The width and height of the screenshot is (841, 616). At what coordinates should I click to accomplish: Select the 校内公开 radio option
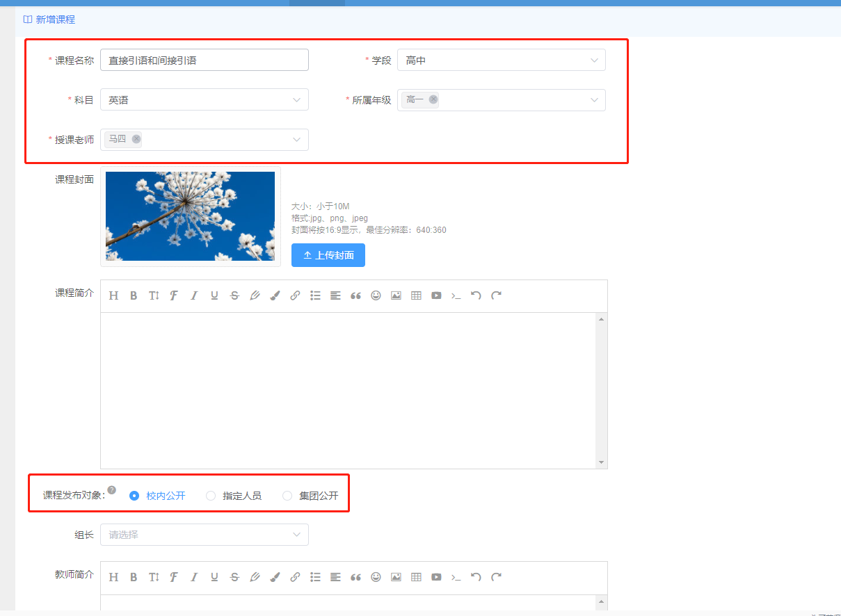pyautogui.click(x=135, y=496)
